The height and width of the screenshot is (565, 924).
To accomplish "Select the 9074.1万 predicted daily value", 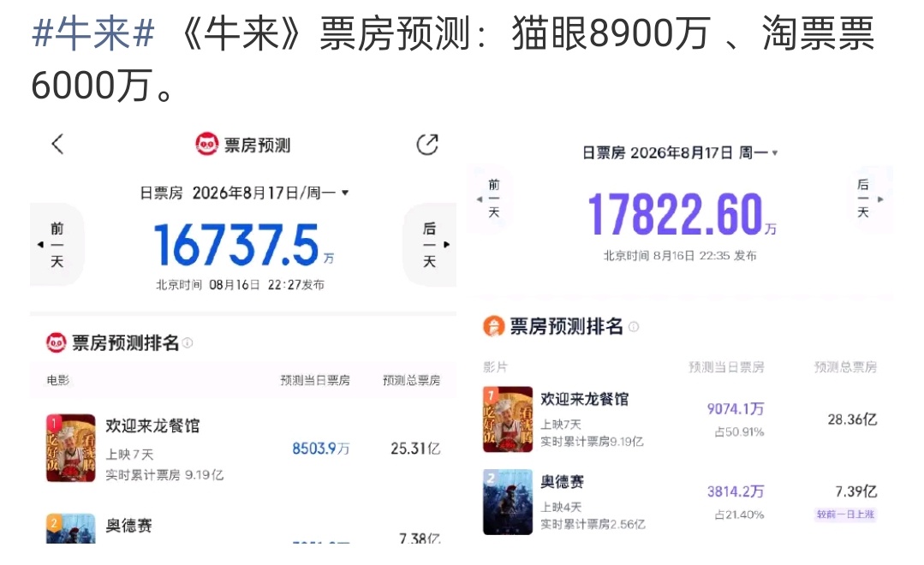I will pos(736,409).
